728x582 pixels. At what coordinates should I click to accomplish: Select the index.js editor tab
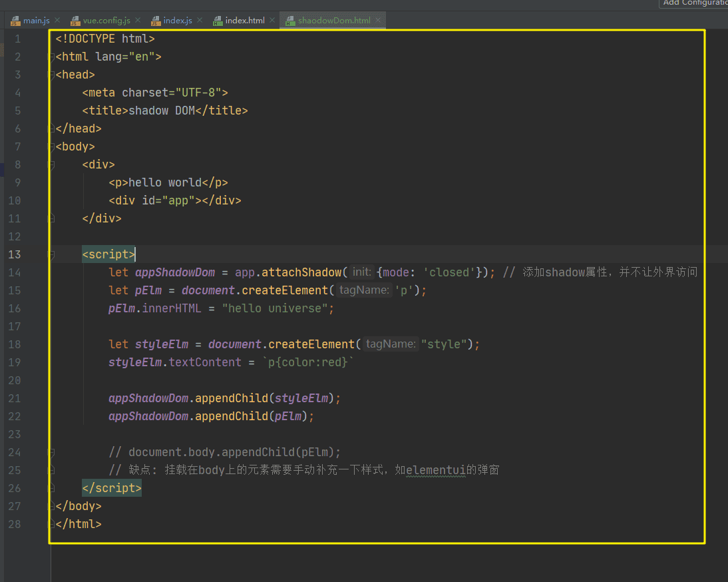click(177, 21)
